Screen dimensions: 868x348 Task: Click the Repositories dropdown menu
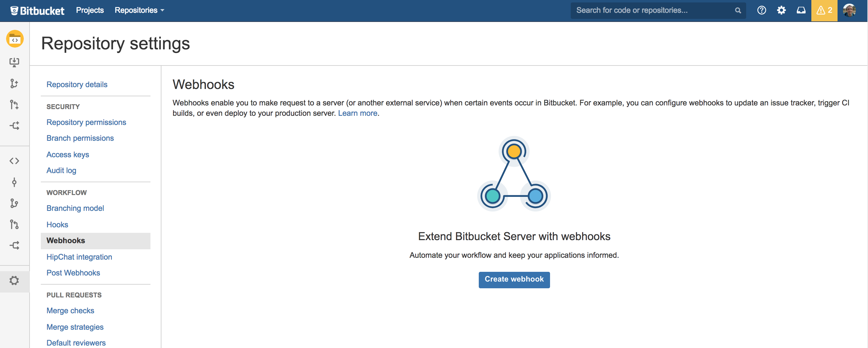tap(139, 10)
